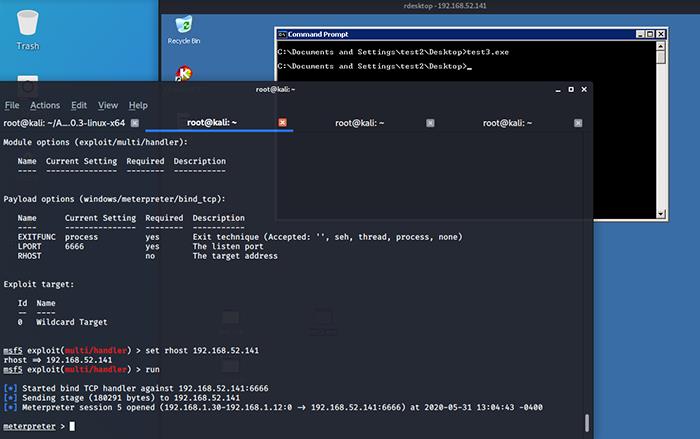The image size is (700, 439).
Task: Open the Edit menu in the terminal
Action: point(79,105)
